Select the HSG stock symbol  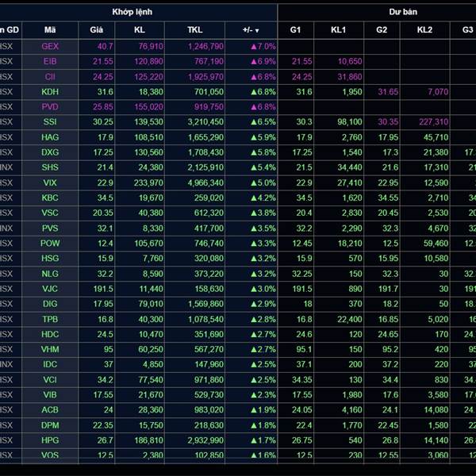[50, 259]
